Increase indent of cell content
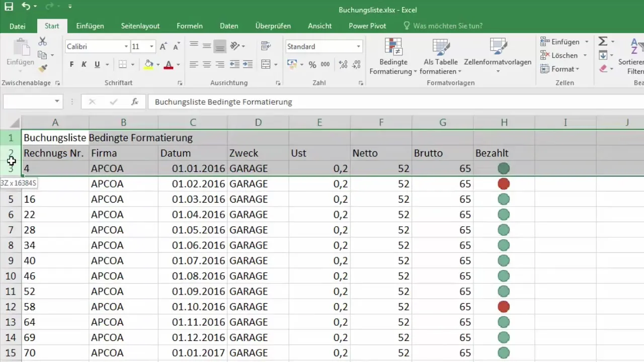This screenshot has width=644, height=362. (248, 64)
